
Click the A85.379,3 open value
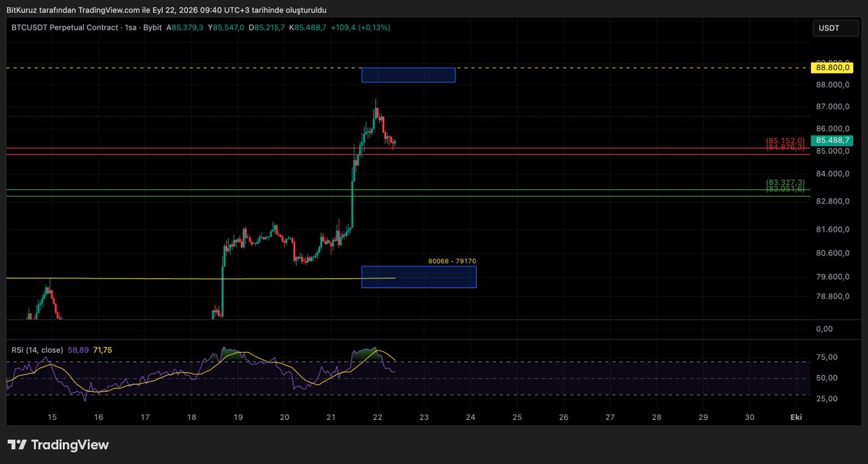pyautogui.click(x=185, y=27)
